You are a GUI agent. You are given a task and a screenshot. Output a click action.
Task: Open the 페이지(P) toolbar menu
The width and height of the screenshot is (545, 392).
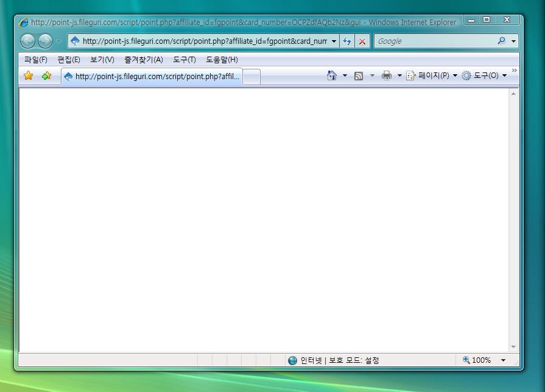tap(431, 75)
